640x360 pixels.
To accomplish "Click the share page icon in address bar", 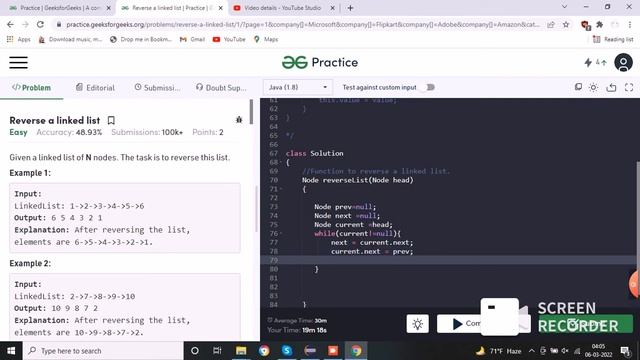I will 551,24.
